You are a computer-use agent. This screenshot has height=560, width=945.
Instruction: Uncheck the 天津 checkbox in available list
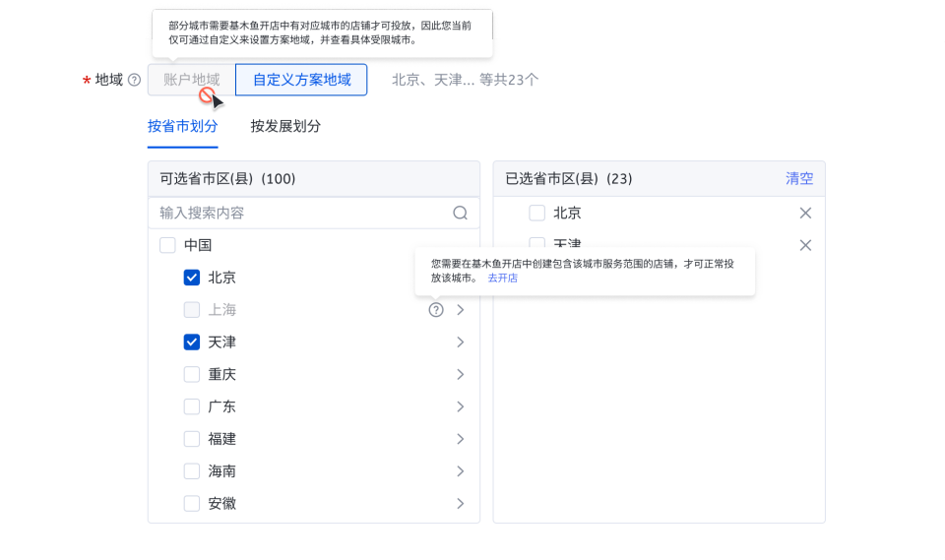coord(192,342)
